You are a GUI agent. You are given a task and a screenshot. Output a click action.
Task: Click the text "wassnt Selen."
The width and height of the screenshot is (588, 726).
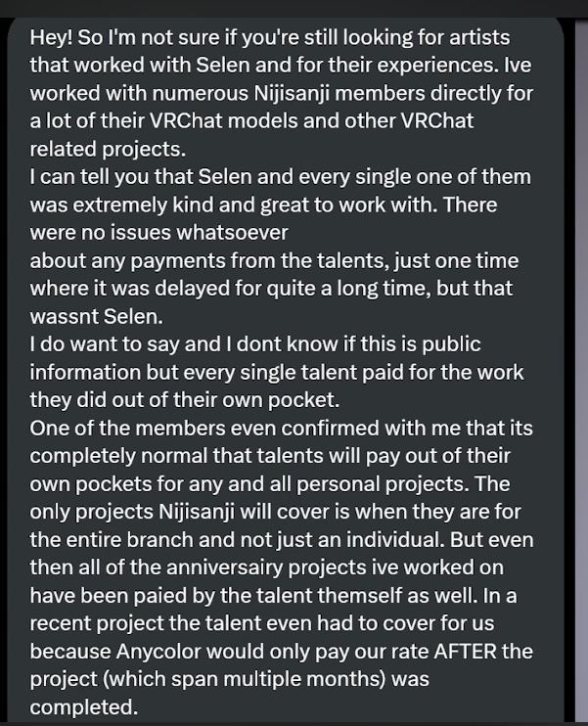[97, 317]
